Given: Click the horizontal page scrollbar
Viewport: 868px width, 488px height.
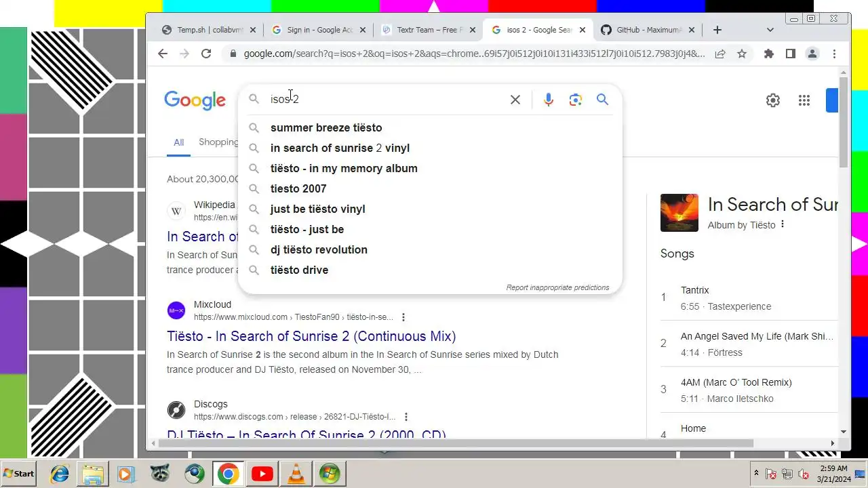Looking at the screenshot, I should pyautogui.click(x=455, y=443).
